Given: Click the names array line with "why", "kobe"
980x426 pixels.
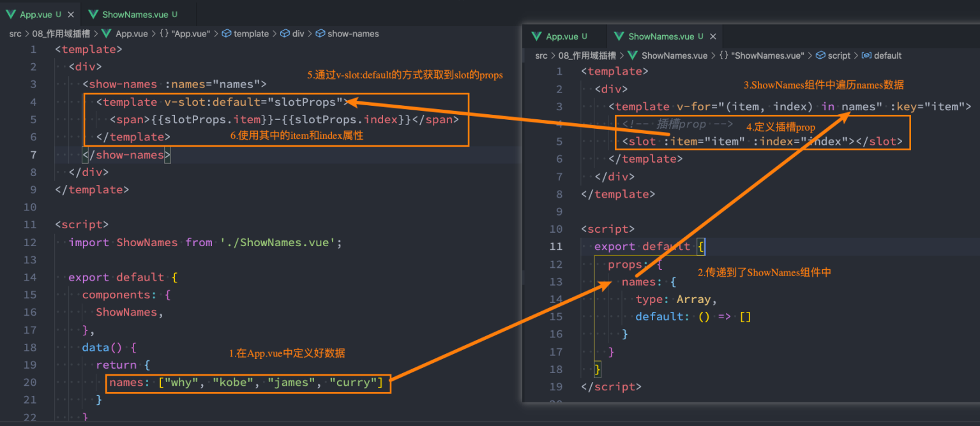Looking at the screenshot, I should [246, 383].
